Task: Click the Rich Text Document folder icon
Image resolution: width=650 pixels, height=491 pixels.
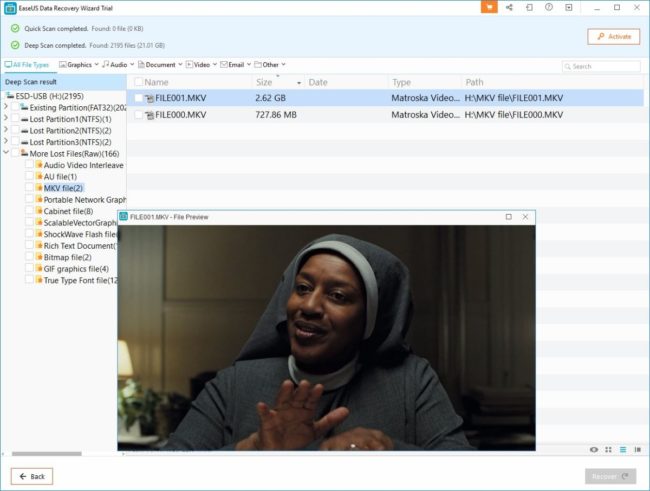Action: point(39,246)
